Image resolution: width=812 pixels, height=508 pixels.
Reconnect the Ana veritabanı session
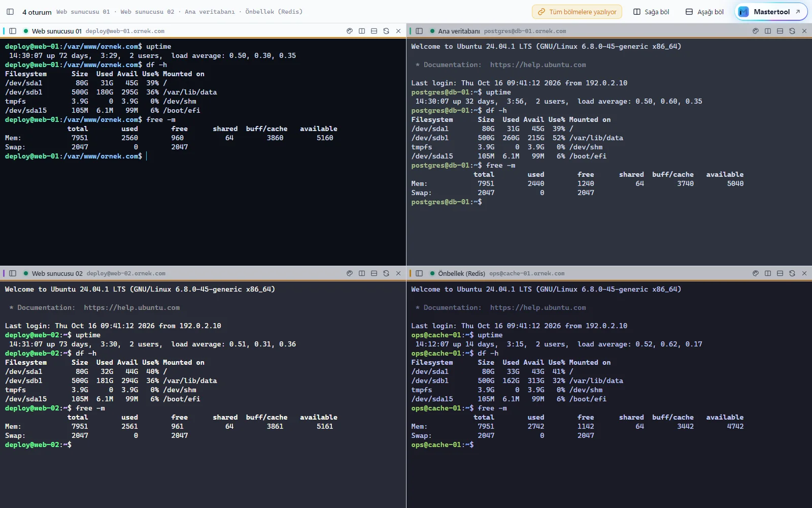pyautogui.click(x=792, y=31)
